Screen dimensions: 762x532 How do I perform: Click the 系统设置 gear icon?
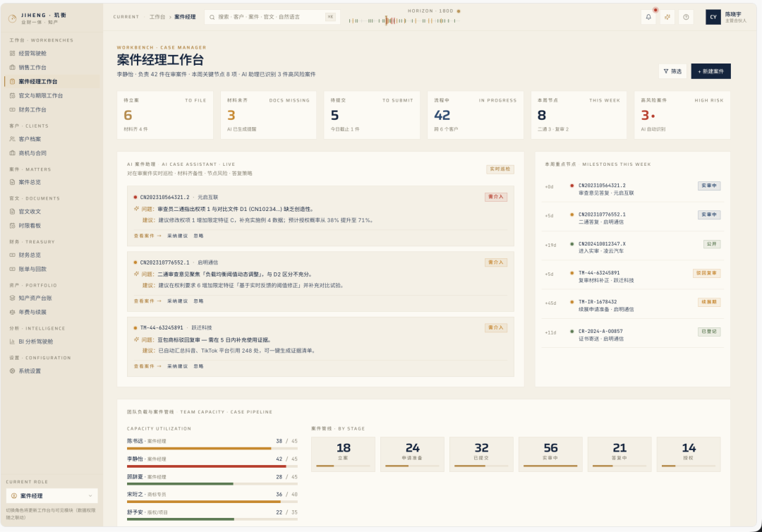12,371
